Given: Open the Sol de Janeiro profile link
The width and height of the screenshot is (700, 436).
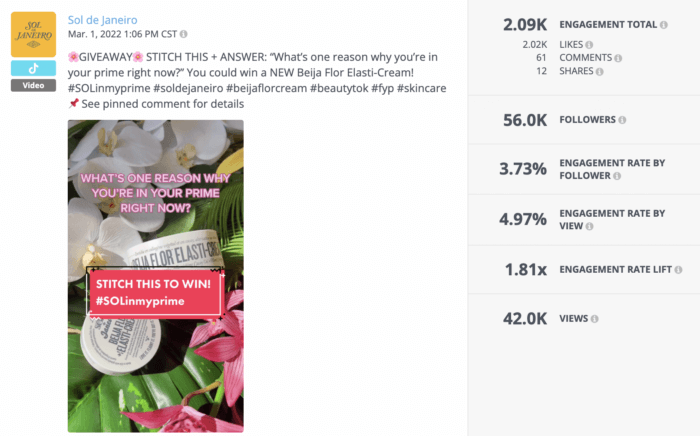Looking at the screenshot, I should coord(102,20).
